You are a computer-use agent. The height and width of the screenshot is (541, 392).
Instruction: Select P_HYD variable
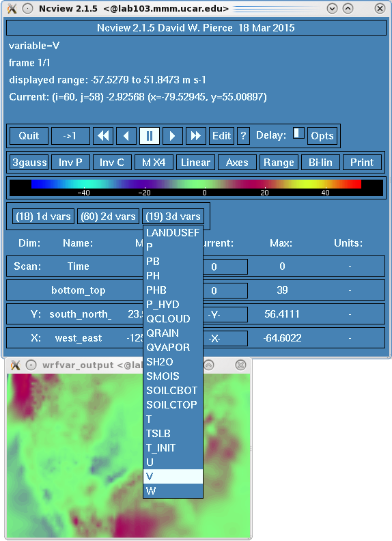[x=173, y=305]
